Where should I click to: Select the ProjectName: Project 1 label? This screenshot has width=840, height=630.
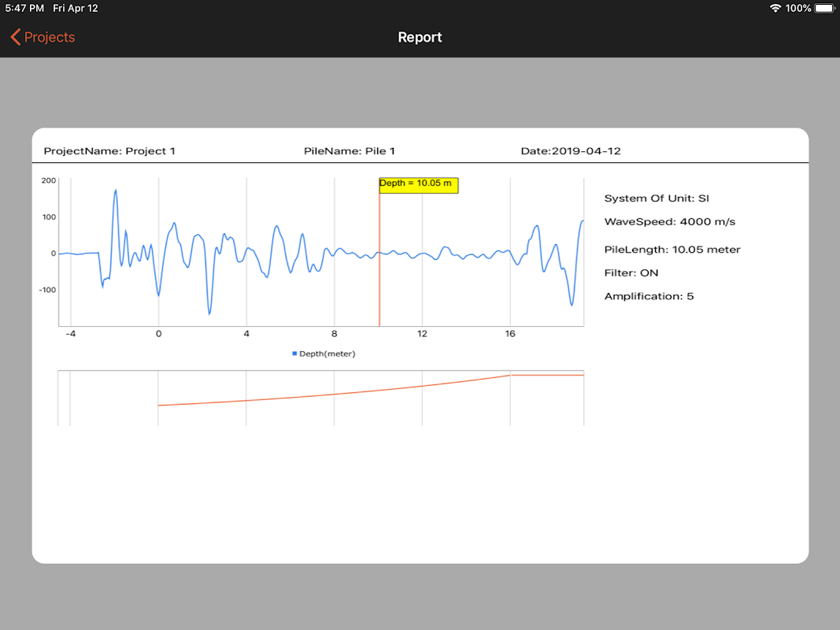(109, 151)
